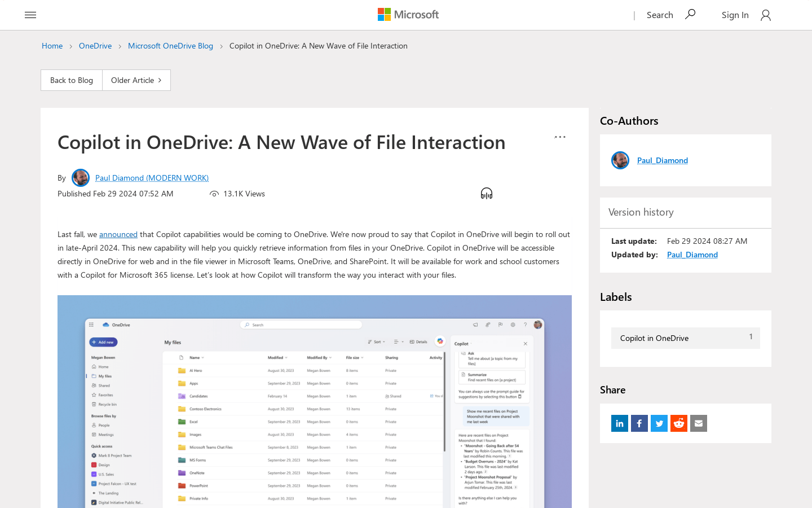Screen dimensions: 812x508
Task: Click the Back to Blog button
Action: click(x=72, y=80)
